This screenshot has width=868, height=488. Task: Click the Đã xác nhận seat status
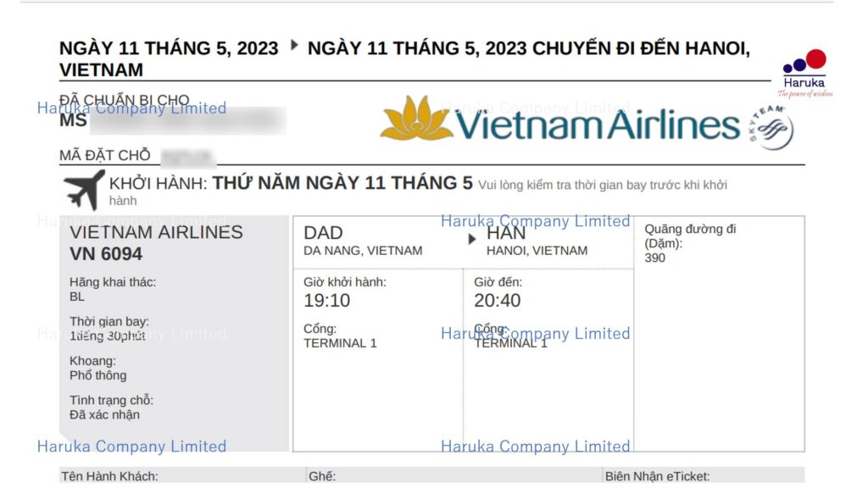point(104,415)
